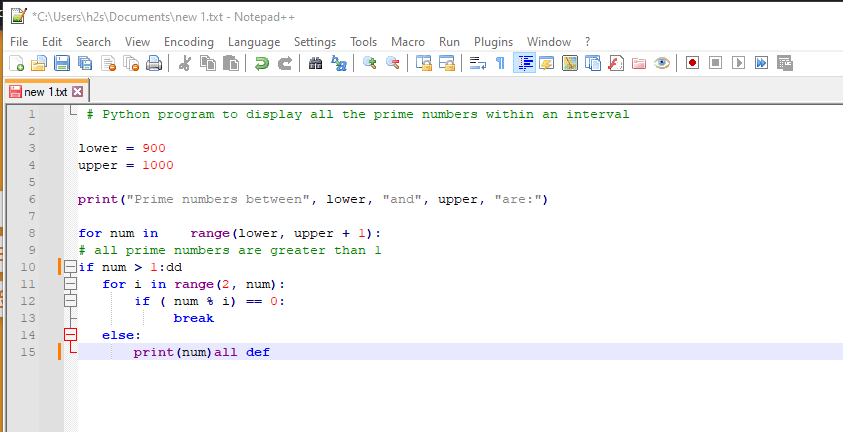Click the green Undo arrow icon
This screenshot has height=432, width=843.
point(261,63)
